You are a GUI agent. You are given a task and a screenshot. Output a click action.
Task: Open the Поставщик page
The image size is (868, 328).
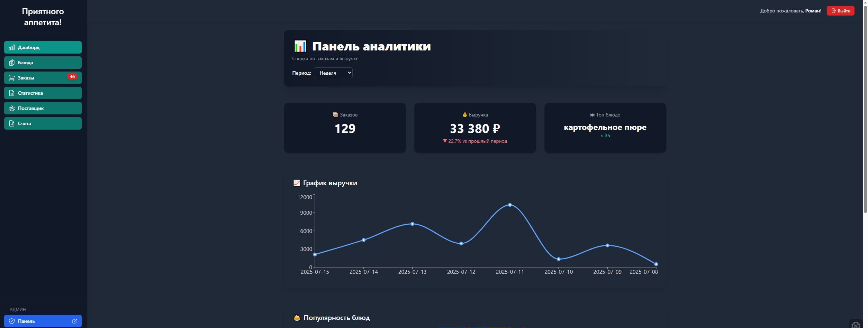[43, 108]
